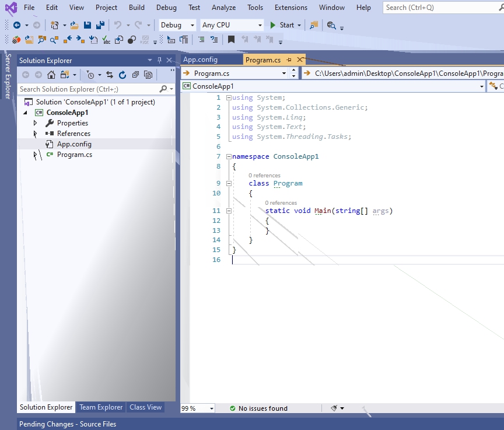The width and height of the screenshot is (504, 430).
Task: Click the Pending Changes Filter clock icon
Action: (90, 75)
